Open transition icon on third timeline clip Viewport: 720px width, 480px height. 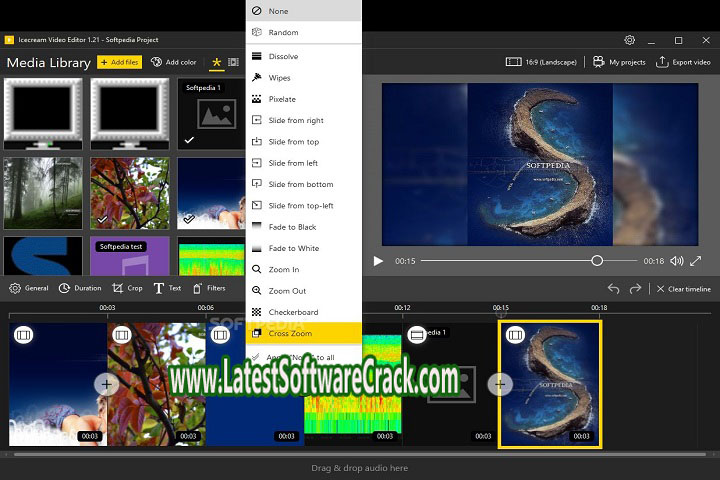tap(220, 335)
